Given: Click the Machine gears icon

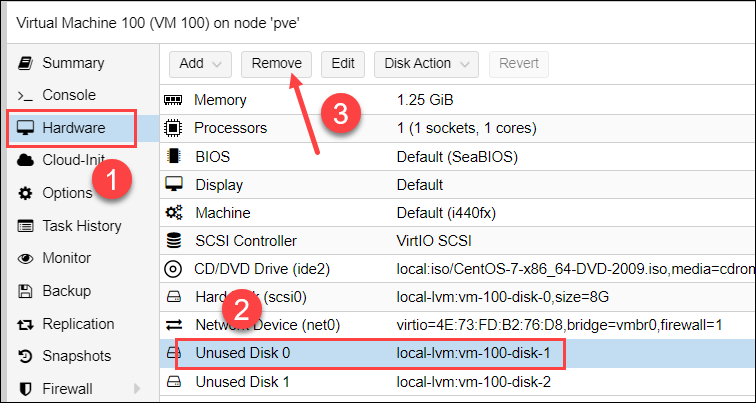Looking at the screenshot, I should pos(173,213).
